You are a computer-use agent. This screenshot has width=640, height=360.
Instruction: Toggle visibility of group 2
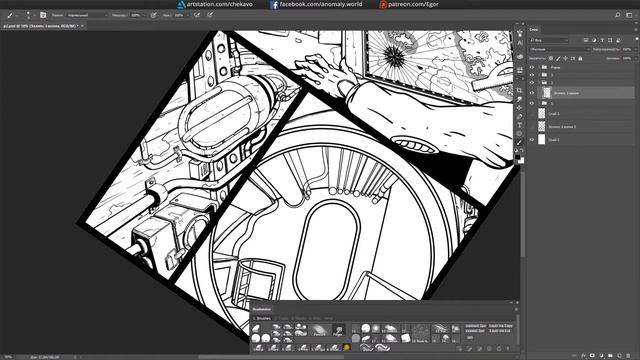pyautogui.click(x=532, y=82)
